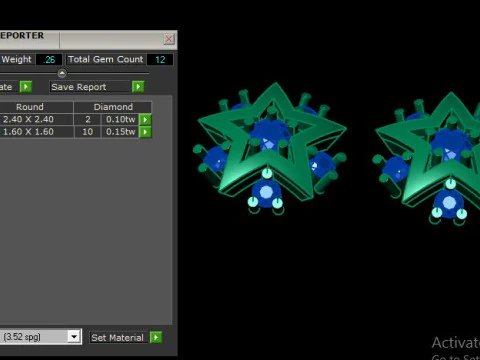Click the Weight value .26 field

click(x=49, y=60)
